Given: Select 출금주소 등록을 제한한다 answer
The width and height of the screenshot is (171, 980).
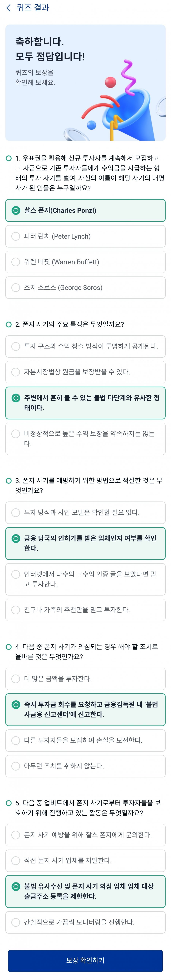Looking at the screenshot, I should tap(85, 891).
